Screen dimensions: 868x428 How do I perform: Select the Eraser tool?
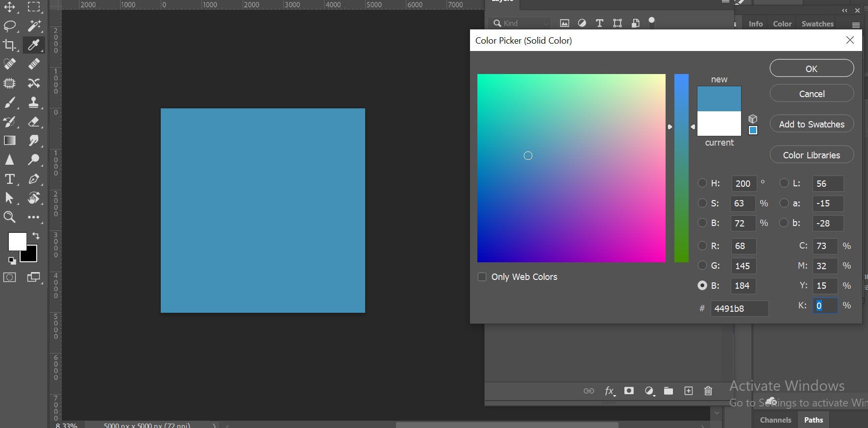pos(34,122)
